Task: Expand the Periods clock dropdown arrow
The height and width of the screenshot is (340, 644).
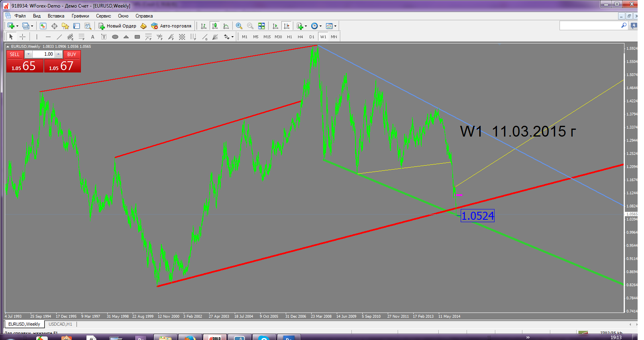Action: coord(320,26)
